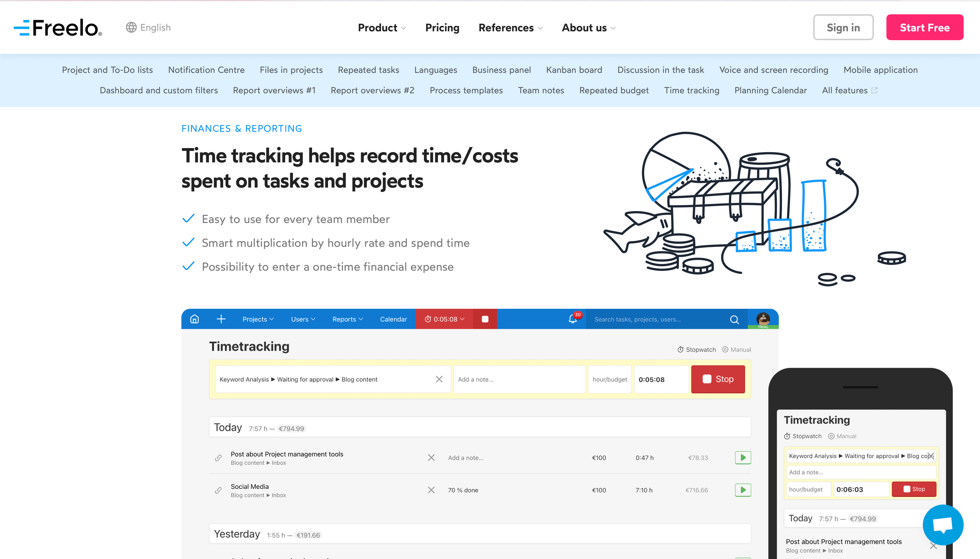Screen dimensions: 980x559
Task: Click the Planning Calendar tab
Action: click(x=771, y=90)
